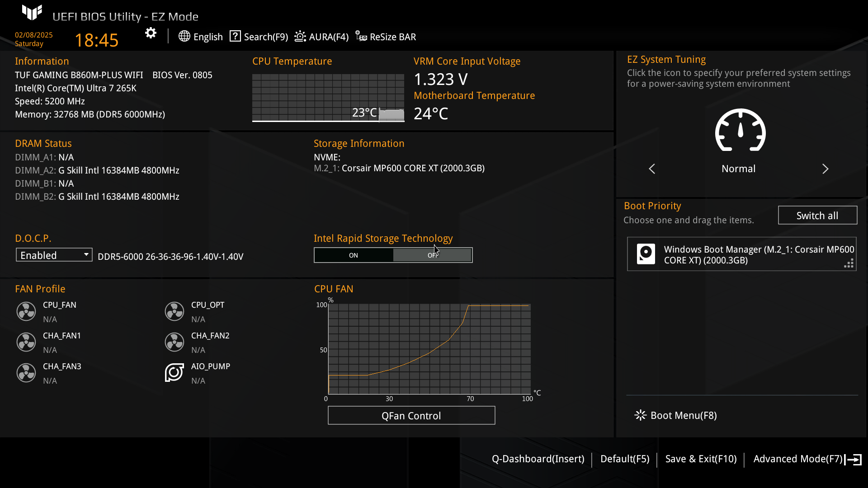The height and width of the screenshot is (488, 868).
Task: Turn Intel Rapid Storage Technology ON
Action: point(354,255)
